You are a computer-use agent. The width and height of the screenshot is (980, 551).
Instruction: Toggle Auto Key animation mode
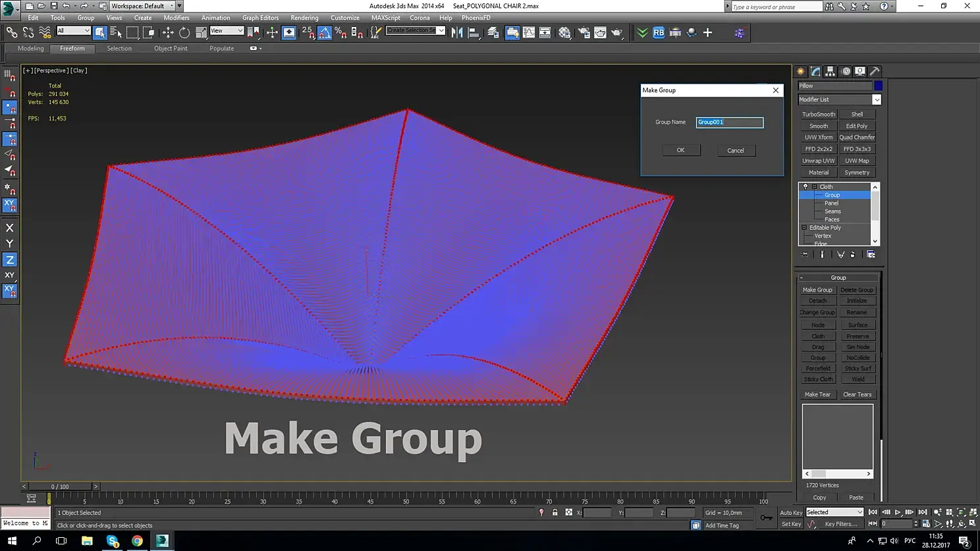pos(790,512)
